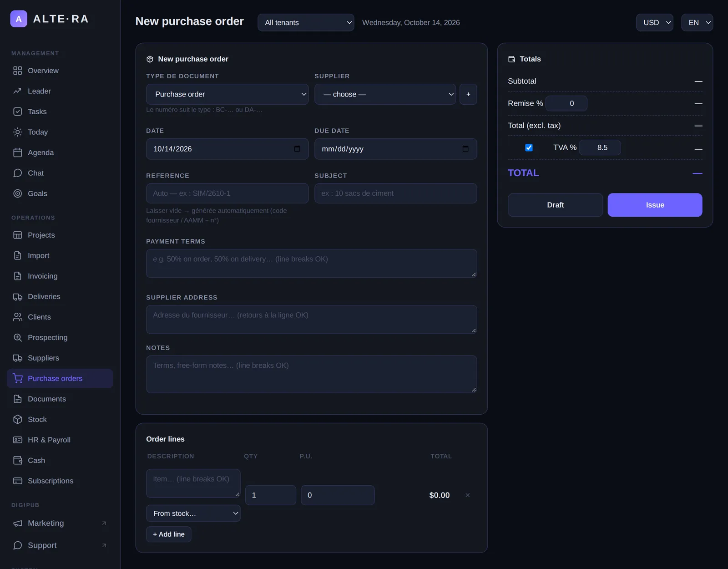This screenshot has height=569, width=728.
Task: Click the Leader trend icon
Action: [x=17, y=91]
